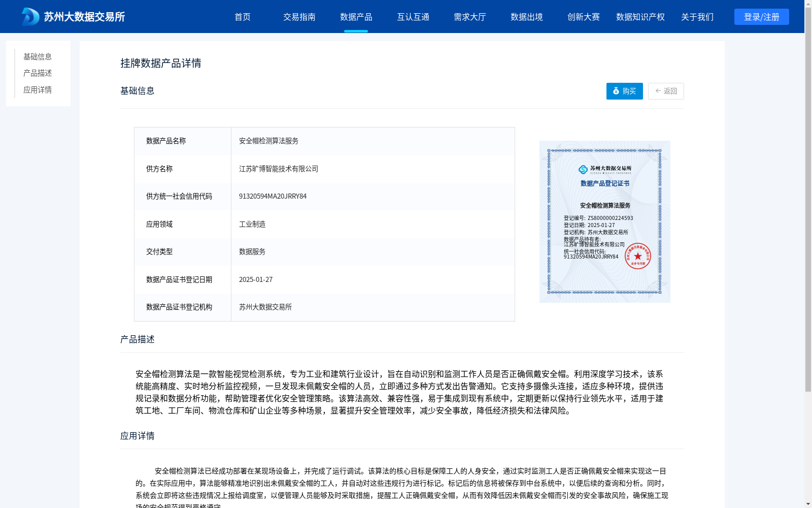Click the 登录/注册 button

click(x=762, y=17)
